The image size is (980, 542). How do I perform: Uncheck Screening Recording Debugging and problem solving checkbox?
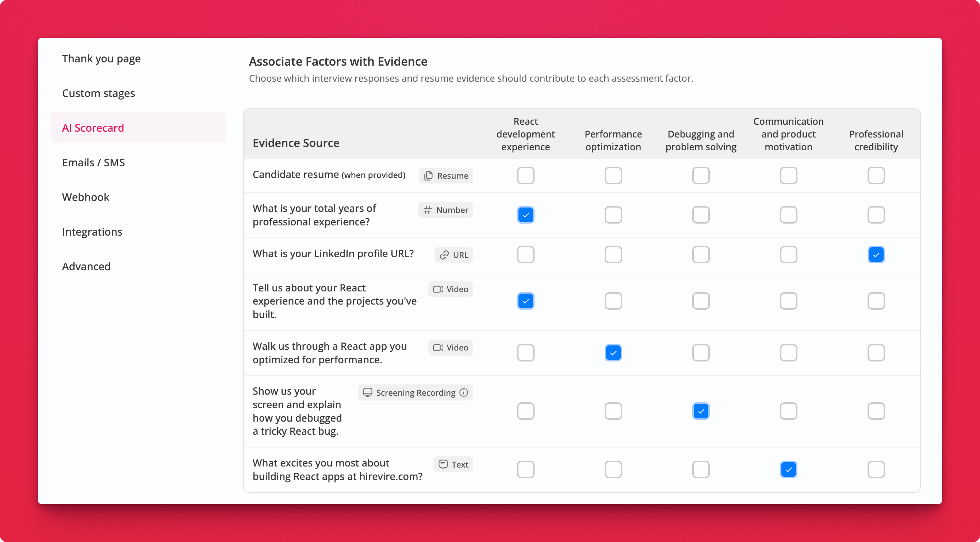point(701,411)
